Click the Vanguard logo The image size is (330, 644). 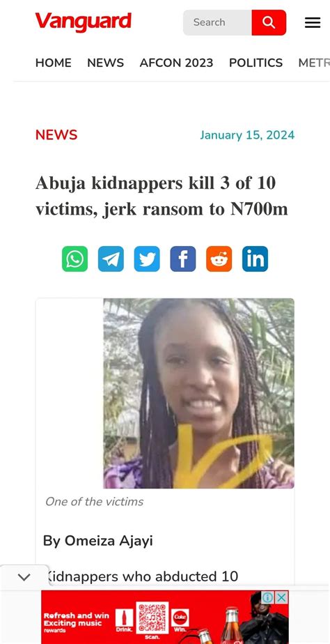click(x=84, y=22)
